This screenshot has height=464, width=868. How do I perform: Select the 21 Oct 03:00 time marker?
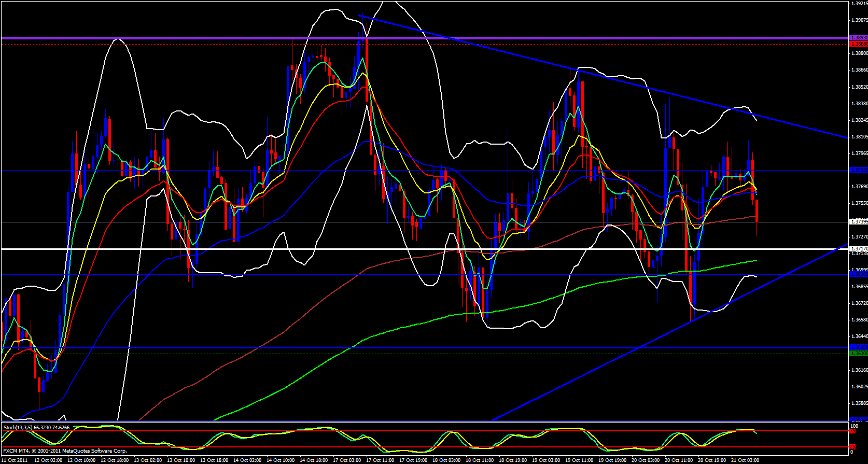click(x=745, y=460)
